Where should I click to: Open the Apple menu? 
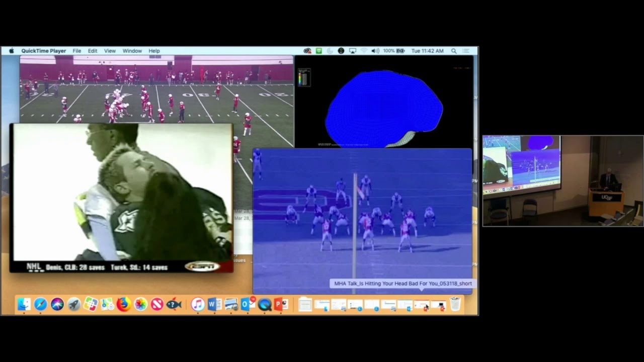(x=11, y=51)
